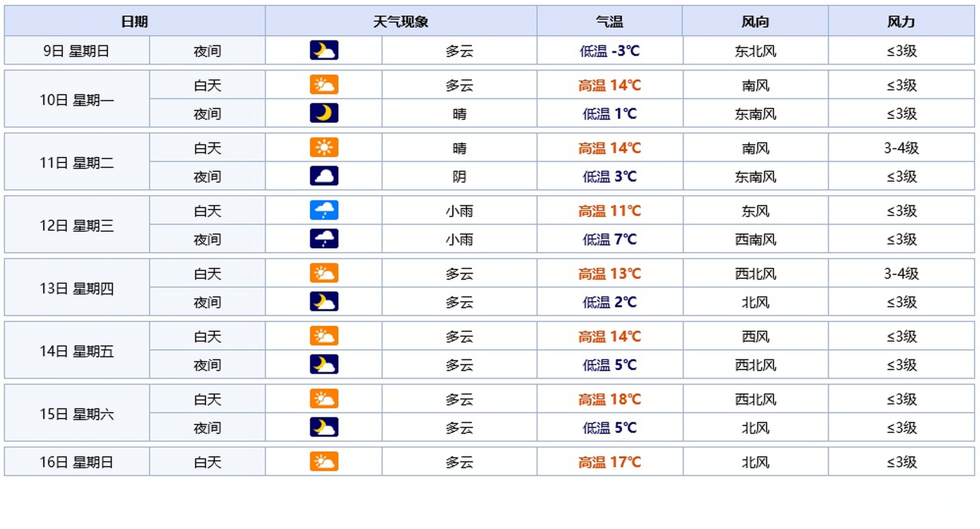Click 小雨 weather text for 12日 夜间
Screen dimensions: 980x529
(459, 239)
